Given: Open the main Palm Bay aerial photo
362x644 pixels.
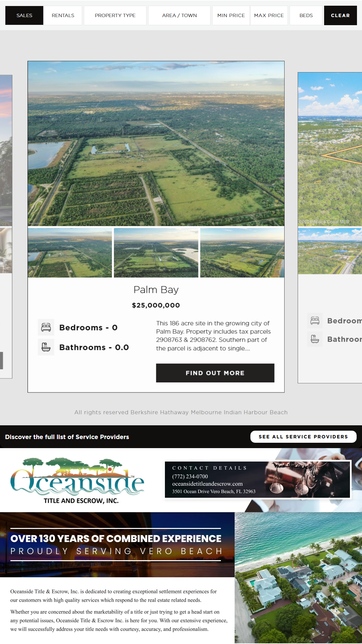Looking at the screenshot, I should pyautogui.click(x=156, y=144).
